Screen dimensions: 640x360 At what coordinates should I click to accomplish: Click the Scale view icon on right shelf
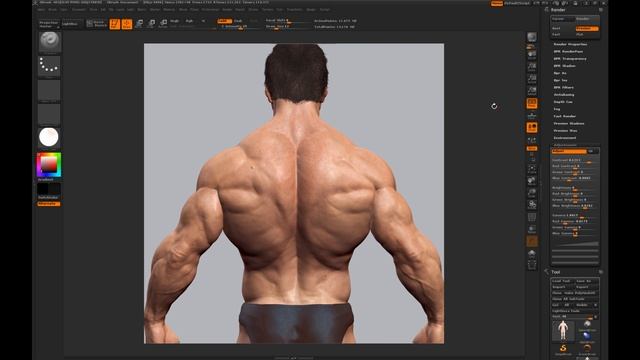click(532, 192)
